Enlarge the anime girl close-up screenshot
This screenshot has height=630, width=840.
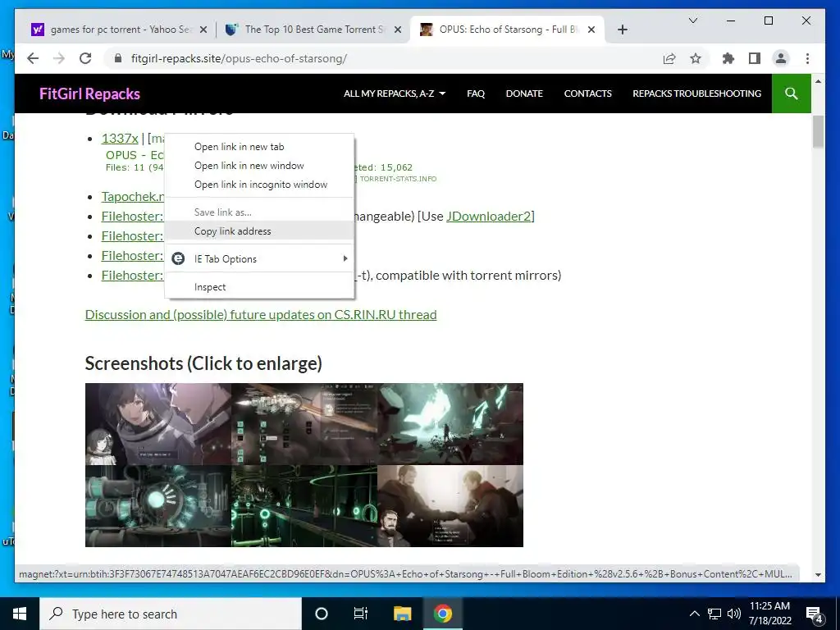point(158,424)
